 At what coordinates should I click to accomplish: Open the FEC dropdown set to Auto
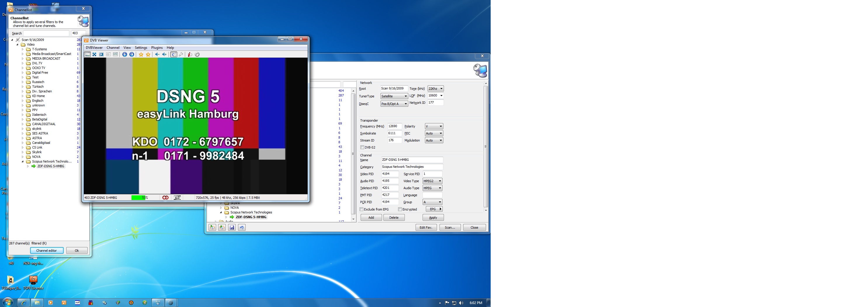pos(434,133)
